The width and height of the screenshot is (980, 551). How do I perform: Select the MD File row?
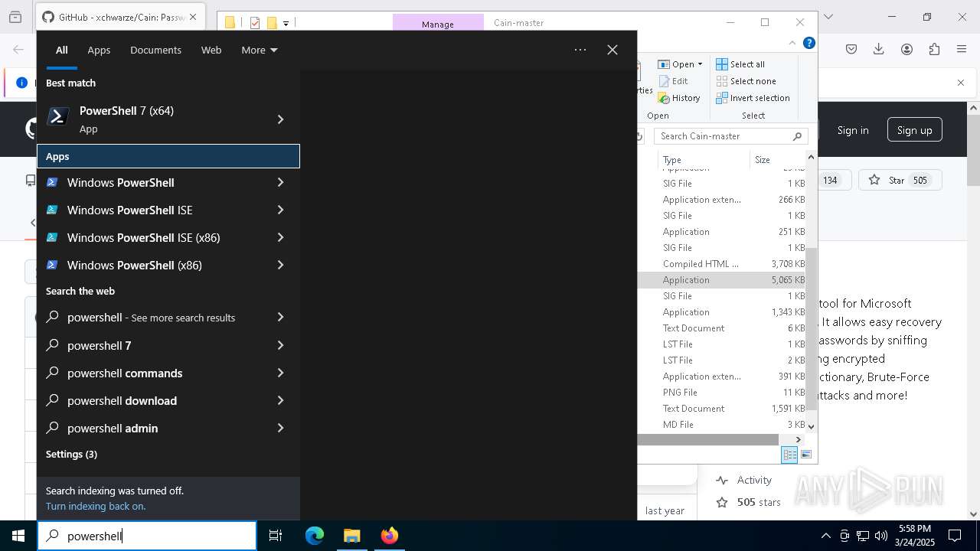tap(721, 425)
